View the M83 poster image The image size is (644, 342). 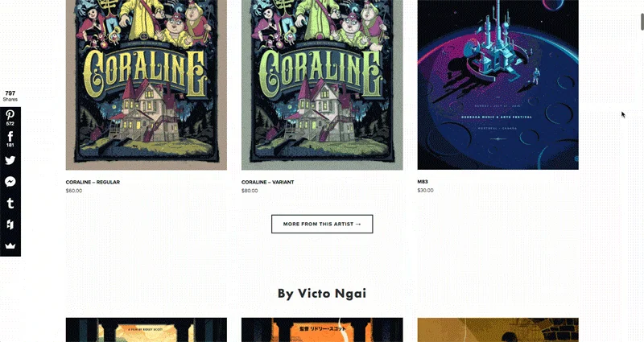[497, 84]
